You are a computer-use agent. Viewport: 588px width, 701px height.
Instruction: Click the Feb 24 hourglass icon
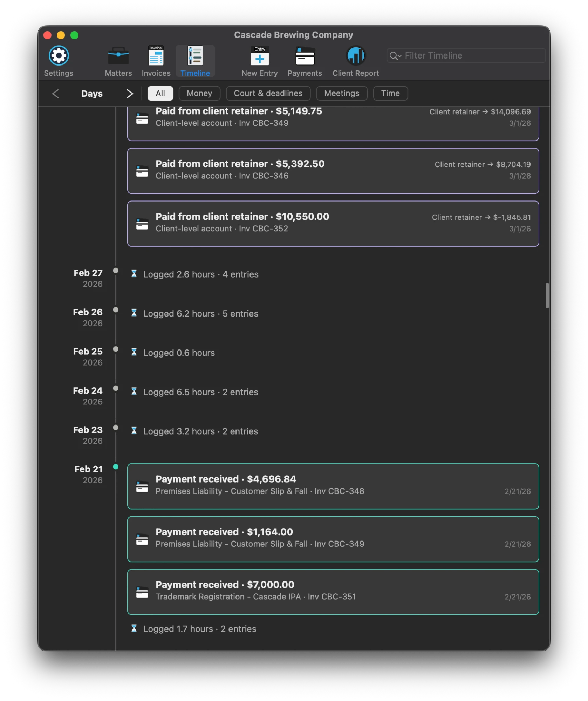134,392
